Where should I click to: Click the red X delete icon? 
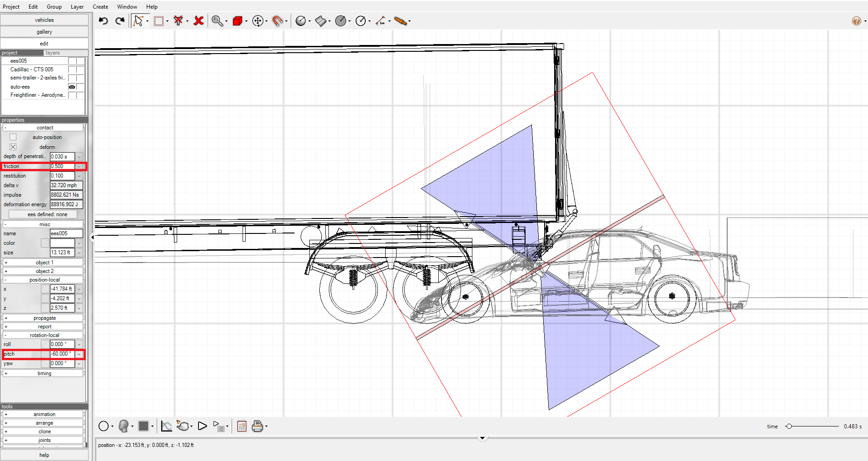coord(198,21)
